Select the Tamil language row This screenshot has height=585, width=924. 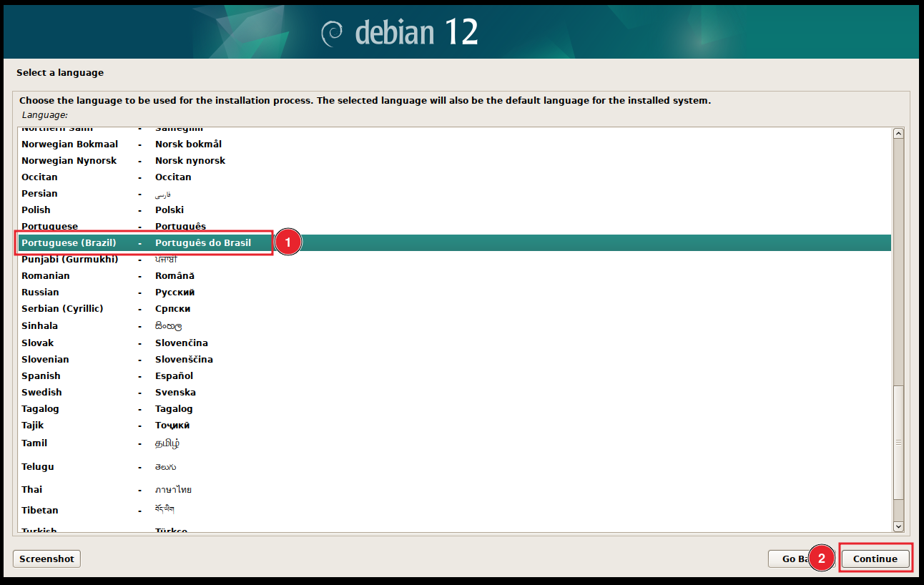455,443
